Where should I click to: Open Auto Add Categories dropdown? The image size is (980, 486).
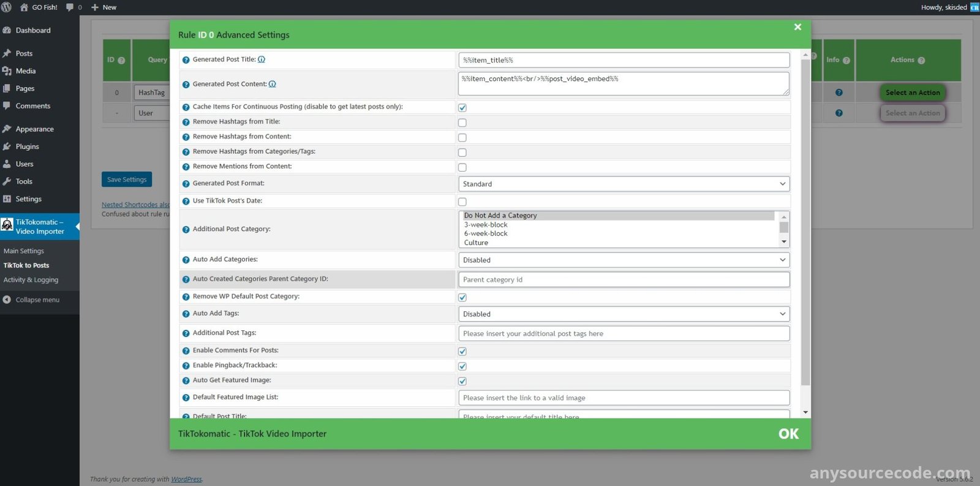coord(624,260)
